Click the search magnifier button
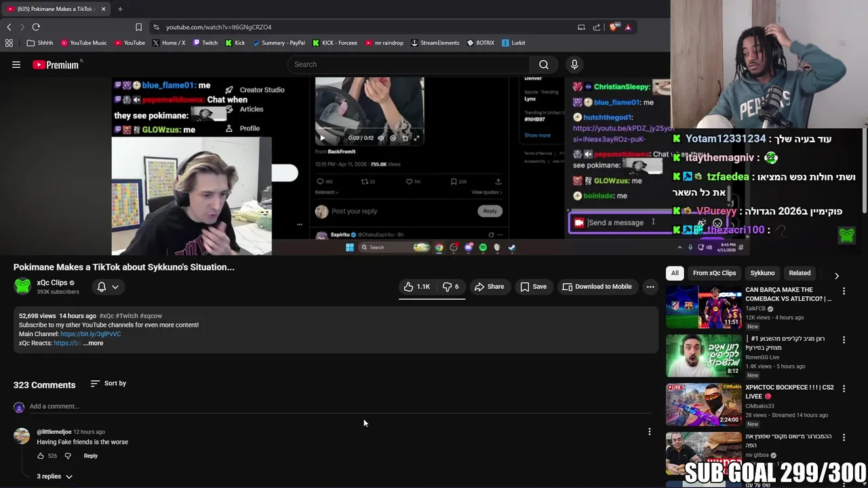The width and height of the screenshot is (868, 488). [544, 64]
